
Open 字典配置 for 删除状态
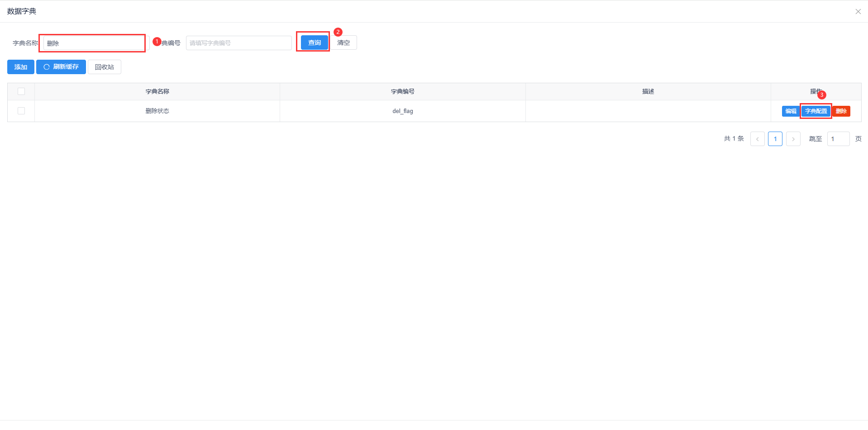point(816,111)
